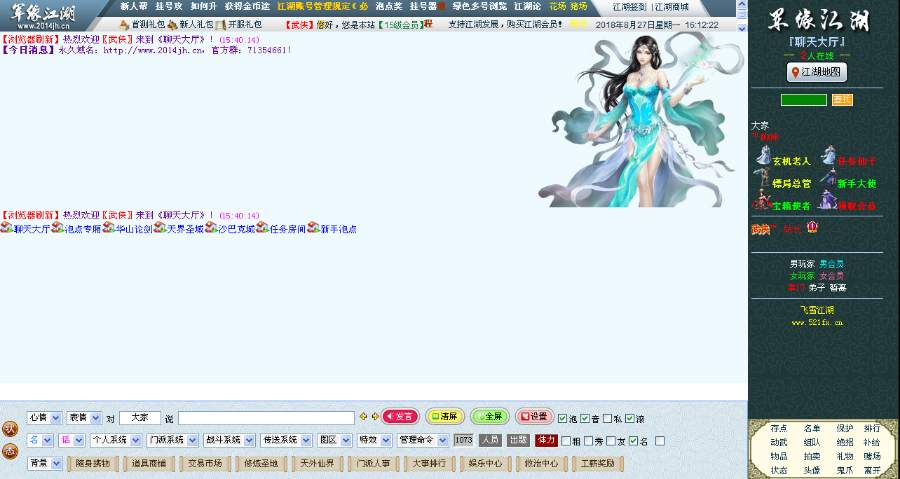Tick the unlabeled checkbox after 名
The height and width of the screenshot is (479, 900).
tap(660, 441)
